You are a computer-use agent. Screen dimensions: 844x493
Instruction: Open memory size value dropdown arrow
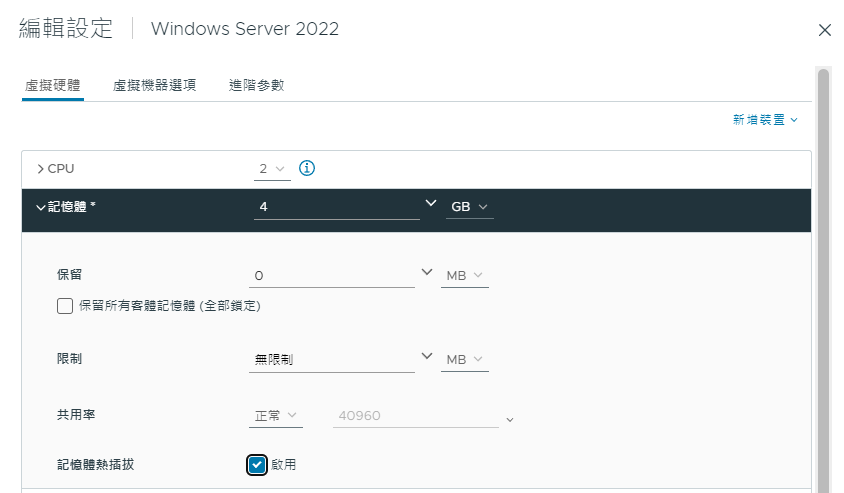click(431, 203)
